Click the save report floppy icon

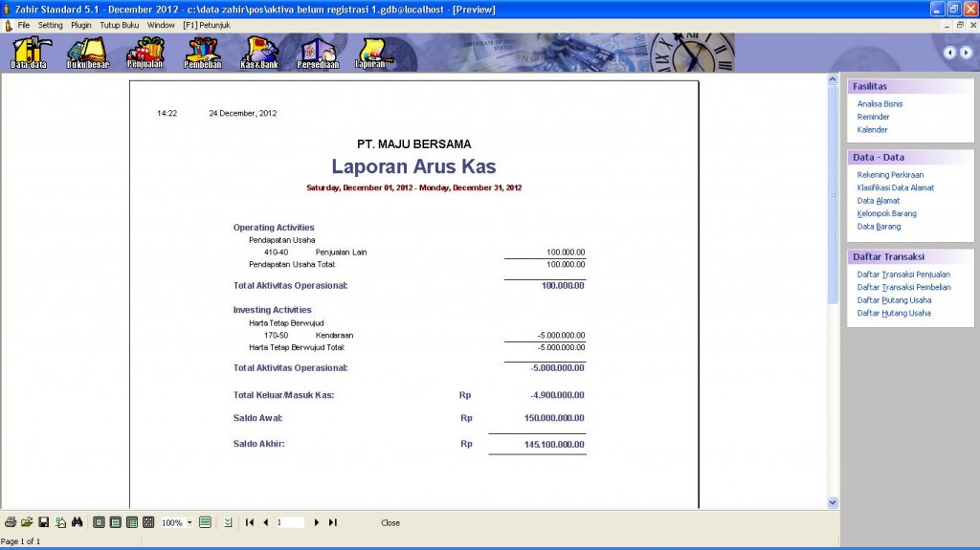pos(43,522)
